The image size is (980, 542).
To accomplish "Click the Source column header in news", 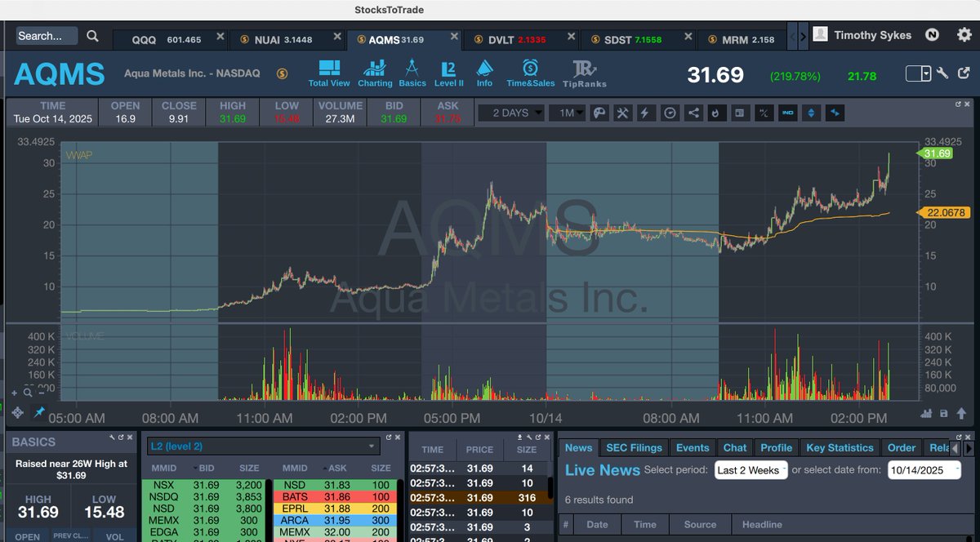I will click(700, 525).
